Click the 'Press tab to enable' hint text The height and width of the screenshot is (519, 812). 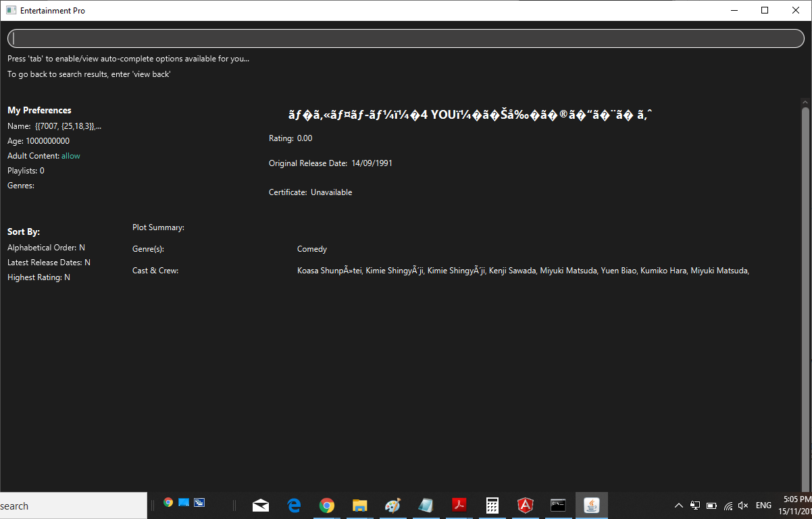click(128, 59)
